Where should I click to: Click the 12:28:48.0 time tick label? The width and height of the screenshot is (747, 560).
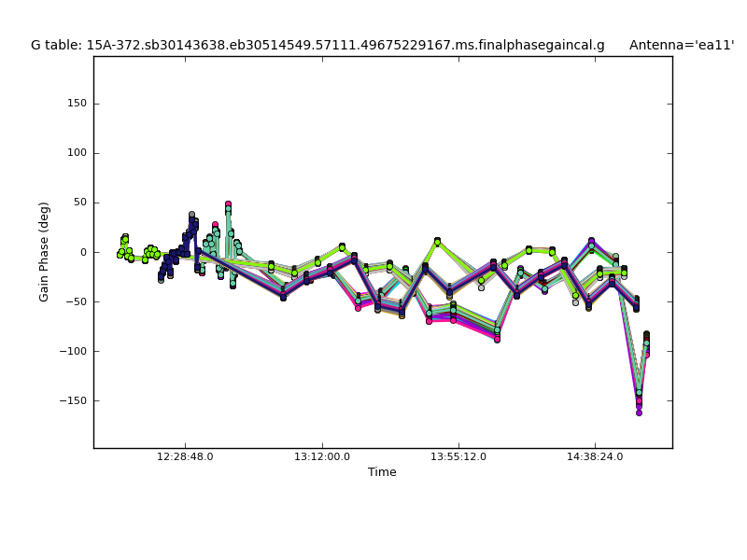click(185, 457)
